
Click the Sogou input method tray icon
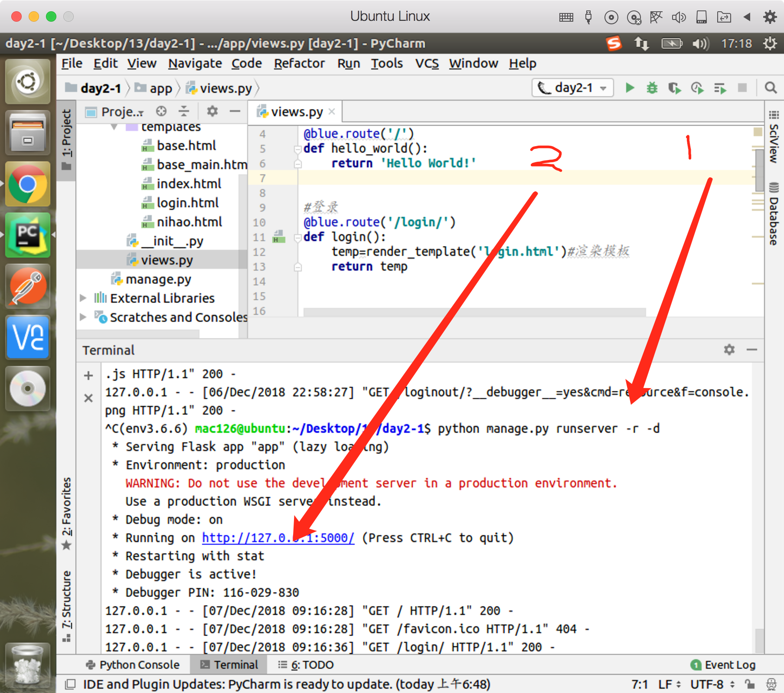pyautogui.click(x=614, y=43)
